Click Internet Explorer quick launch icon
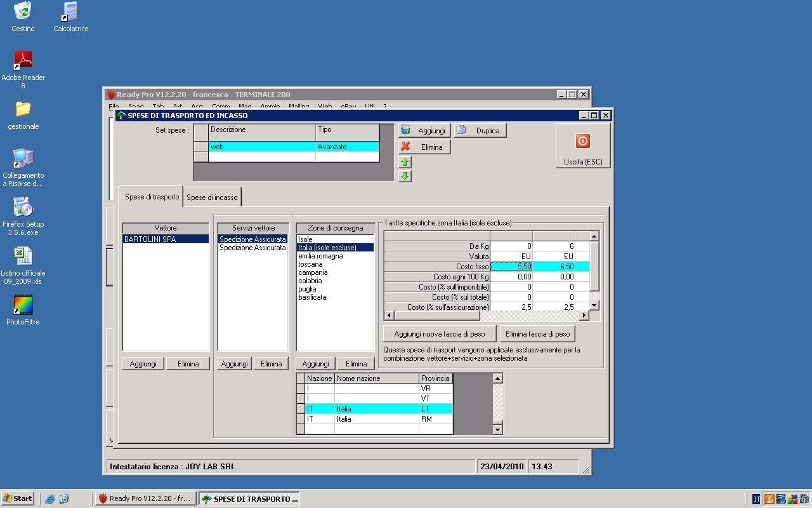The height and width of the screenshot is (508, 812). pyautogui.click(x=50, y=499)
